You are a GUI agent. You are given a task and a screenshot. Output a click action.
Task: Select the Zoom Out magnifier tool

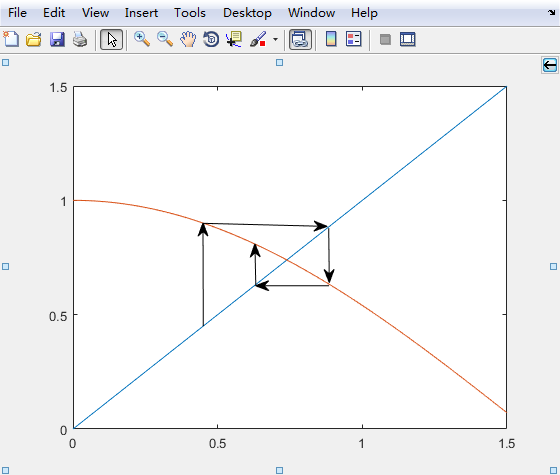[165, 39]
